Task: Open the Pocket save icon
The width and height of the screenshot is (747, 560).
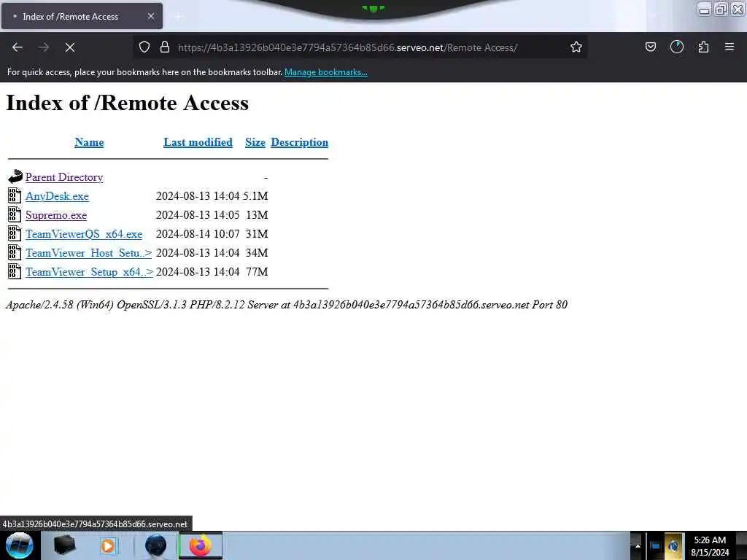Action: coord(650,47)
